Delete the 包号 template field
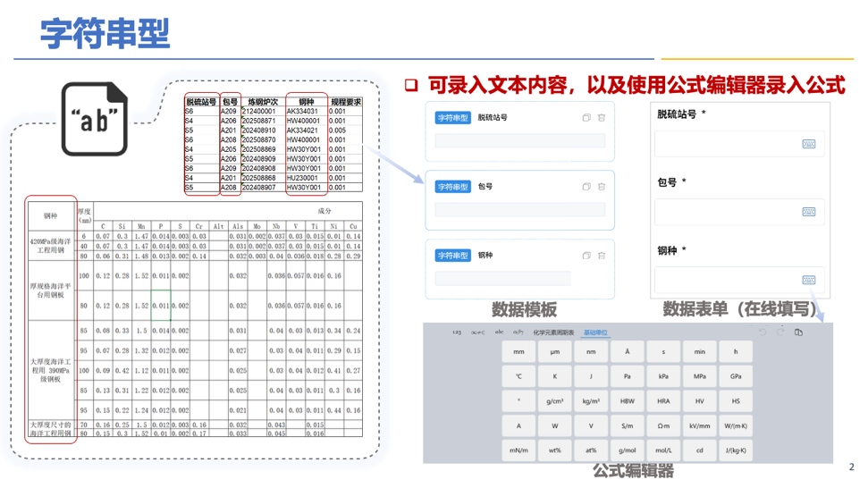The height and width of the screenshot is (488, 868). pos(602,187)
